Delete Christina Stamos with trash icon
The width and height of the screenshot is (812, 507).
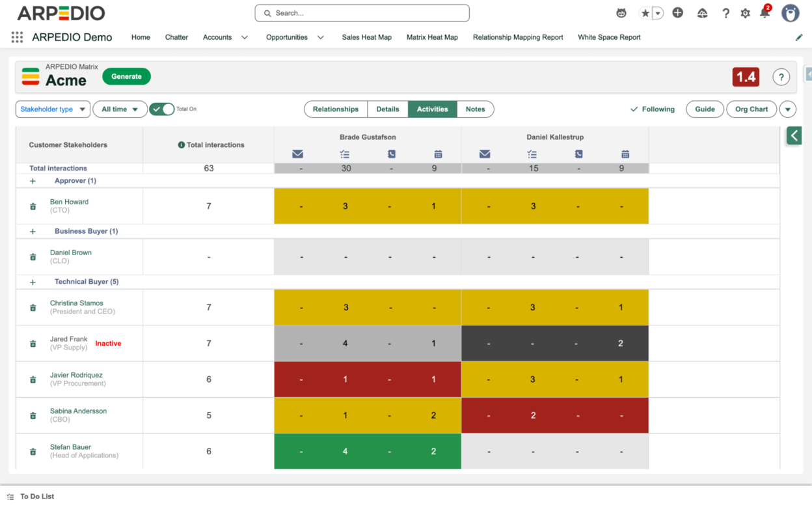(x=33, y=307)
